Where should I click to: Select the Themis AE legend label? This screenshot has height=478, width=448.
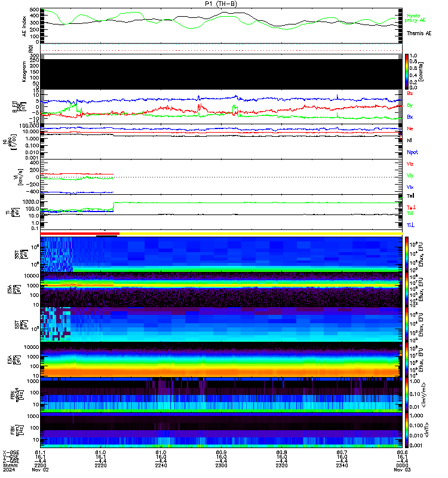point(419,33)
